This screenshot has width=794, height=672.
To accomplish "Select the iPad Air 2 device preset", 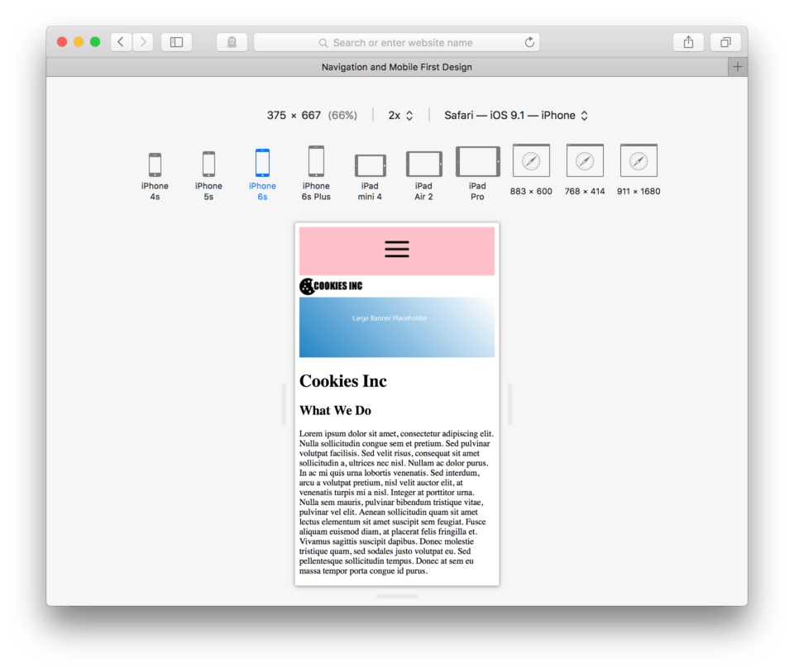I will tap(423, 176).
